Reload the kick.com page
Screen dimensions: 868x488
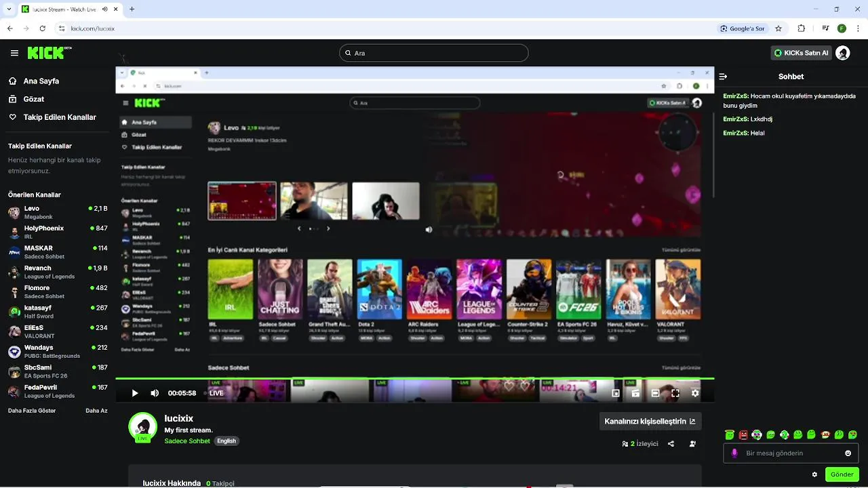point(43,28)
